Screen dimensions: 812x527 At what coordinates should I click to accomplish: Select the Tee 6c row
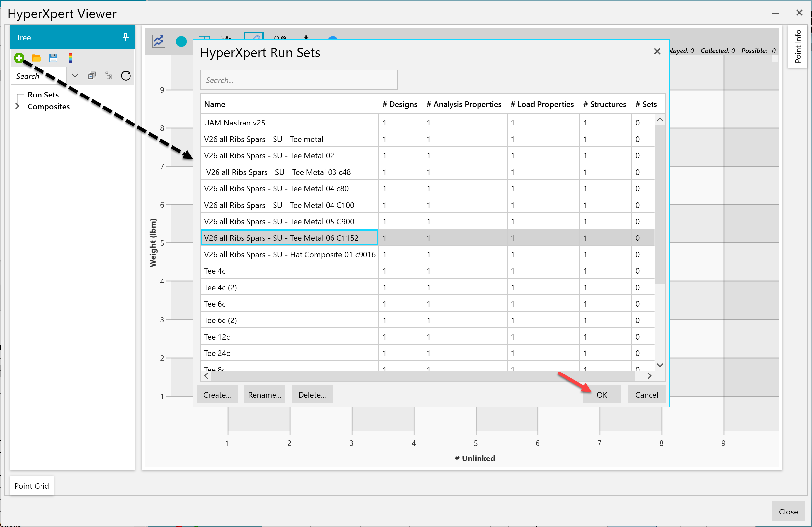[427, 304]
